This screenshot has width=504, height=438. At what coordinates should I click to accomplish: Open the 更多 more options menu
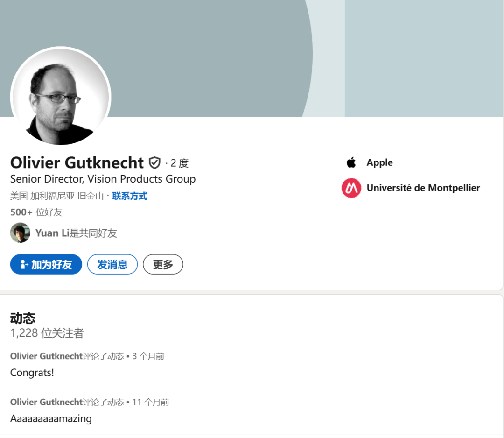point(163,264)
